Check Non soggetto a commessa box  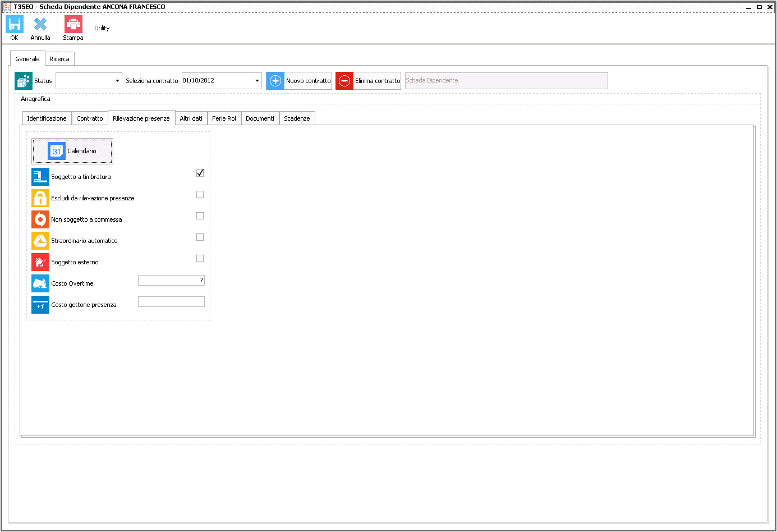200,215
